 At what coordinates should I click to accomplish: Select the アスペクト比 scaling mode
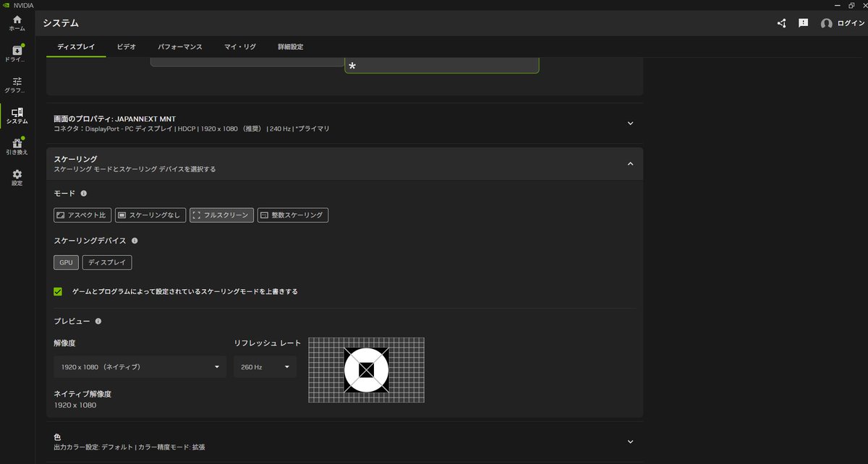pyautogui.click(x=82, y=215)
